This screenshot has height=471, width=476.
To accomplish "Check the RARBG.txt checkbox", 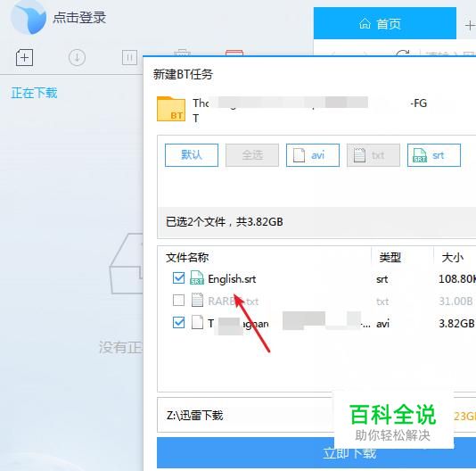I will pos(178,301).
